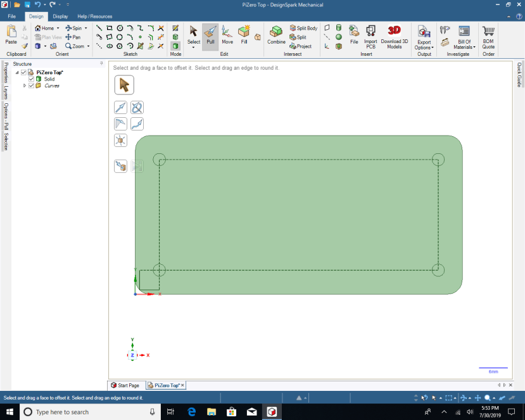Switch to the Display ribbon tab
Viewport: 525px width, 420px height.
[60, 16]
